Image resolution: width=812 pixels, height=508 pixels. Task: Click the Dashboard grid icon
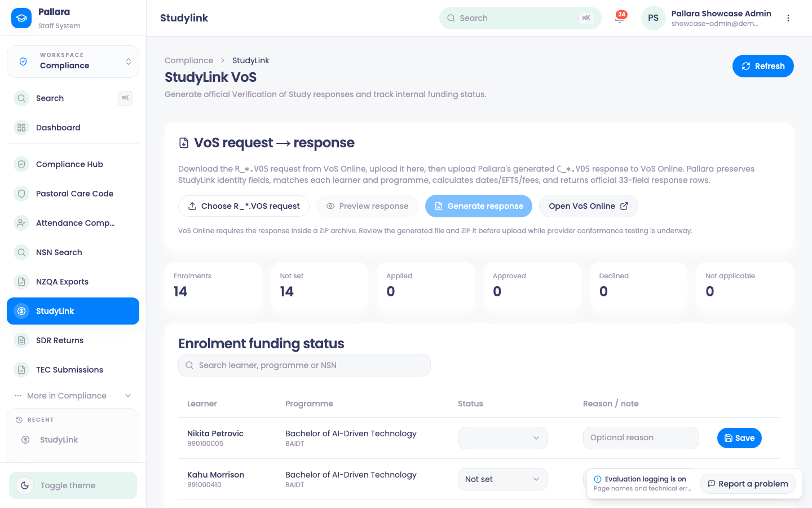click(x=21, y=128)
